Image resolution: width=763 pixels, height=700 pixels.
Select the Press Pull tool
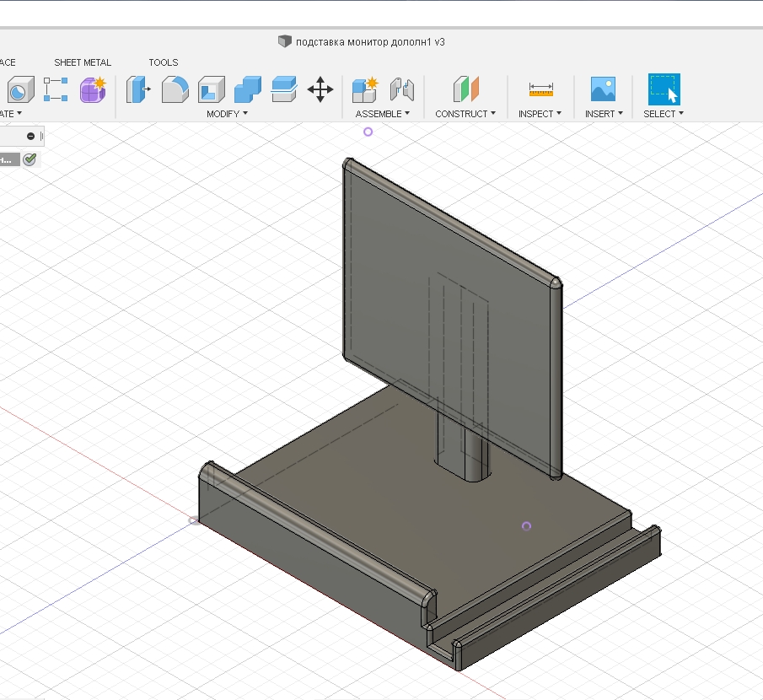click(x=138, y=89)
